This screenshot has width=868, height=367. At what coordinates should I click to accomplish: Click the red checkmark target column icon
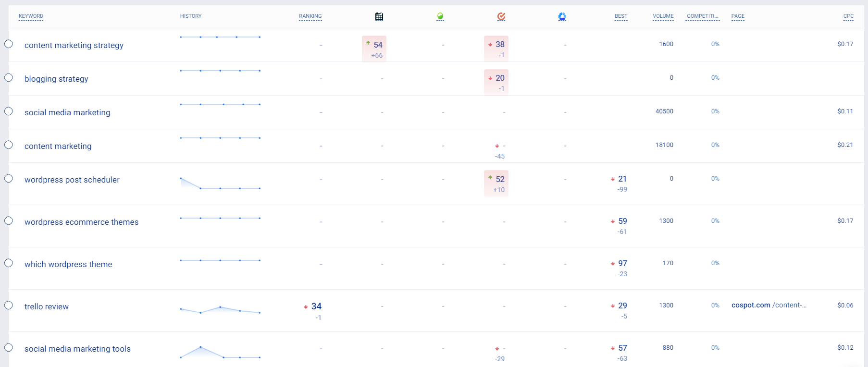[501, 17]
